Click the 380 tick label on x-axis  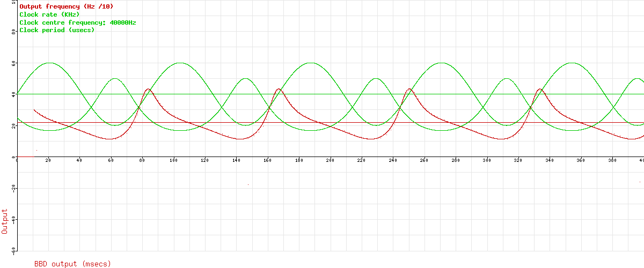coord(612,160)
